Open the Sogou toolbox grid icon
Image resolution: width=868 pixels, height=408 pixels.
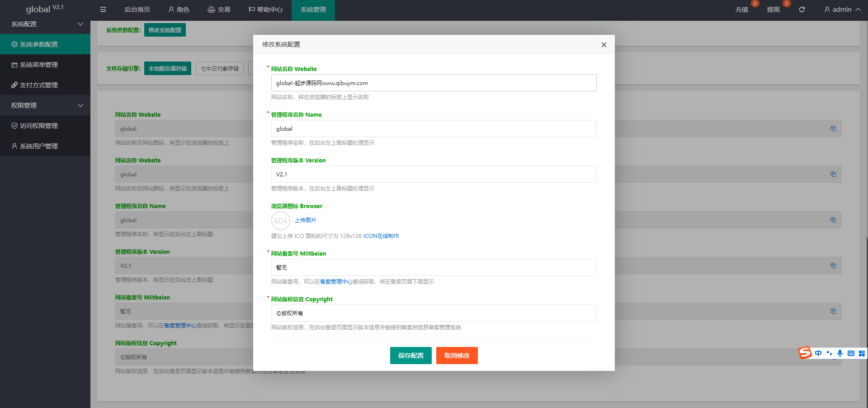tap(862, 353)
